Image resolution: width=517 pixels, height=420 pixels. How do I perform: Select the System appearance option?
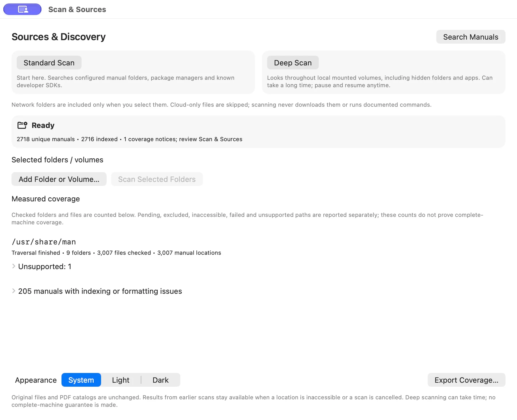81,380
